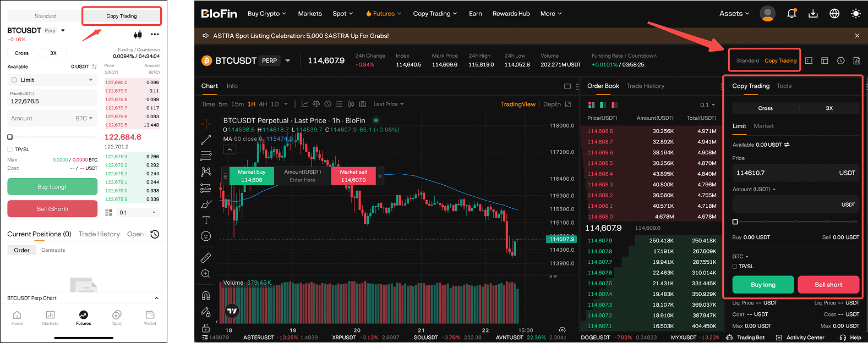Open BTCUSDT PERP pair selector arrow
Viewport: 868px width, 343px height.
click(x=287, y=60)
